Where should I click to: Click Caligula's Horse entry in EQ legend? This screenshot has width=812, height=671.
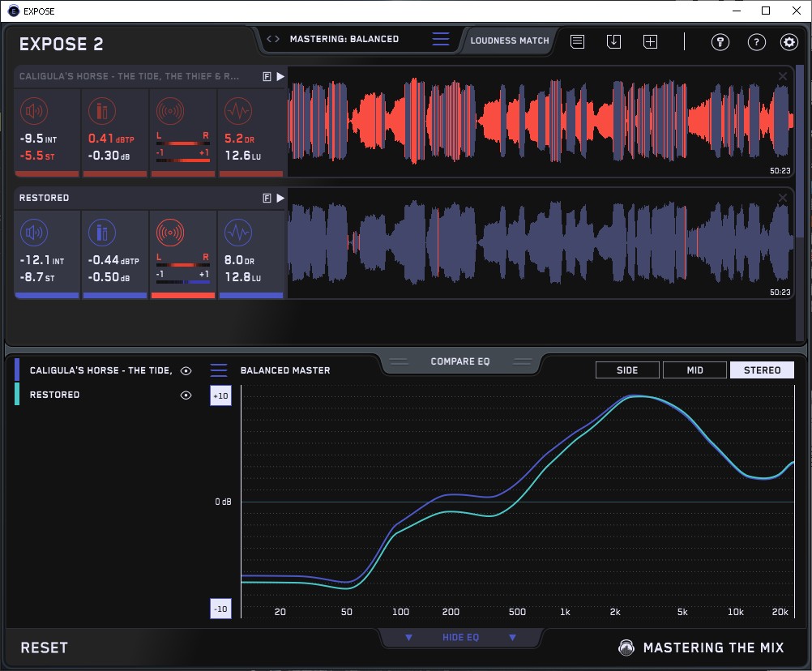[101, 370]
